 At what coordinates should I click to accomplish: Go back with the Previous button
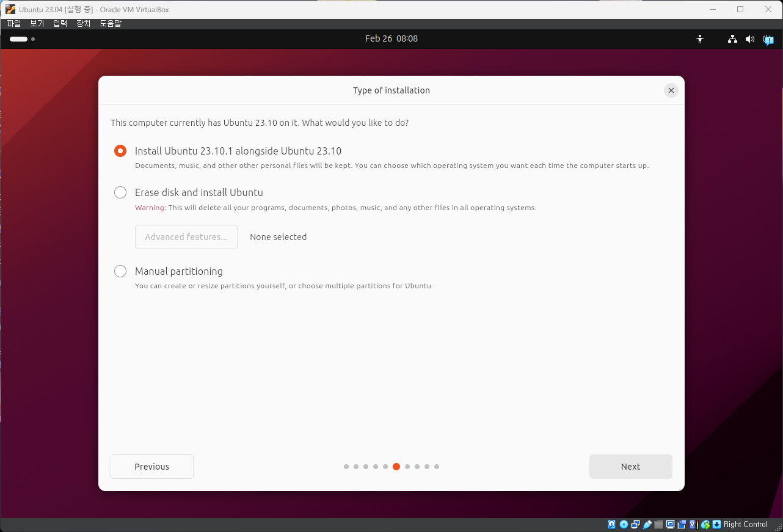152,467
